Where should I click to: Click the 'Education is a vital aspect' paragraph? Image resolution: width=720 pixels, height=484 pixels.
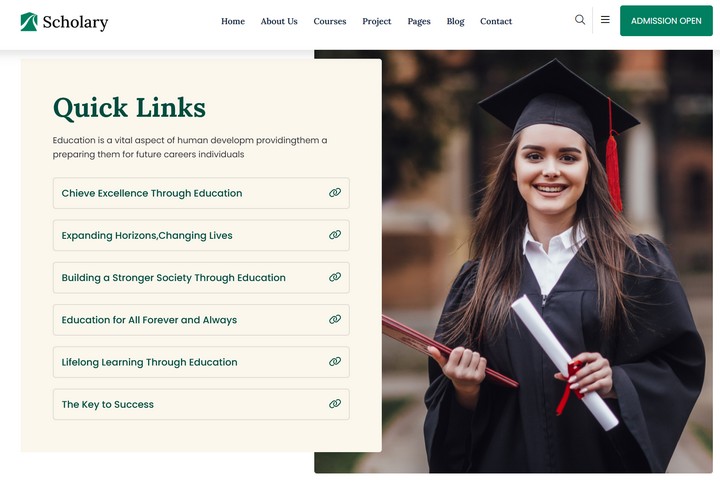coord(190,147)
